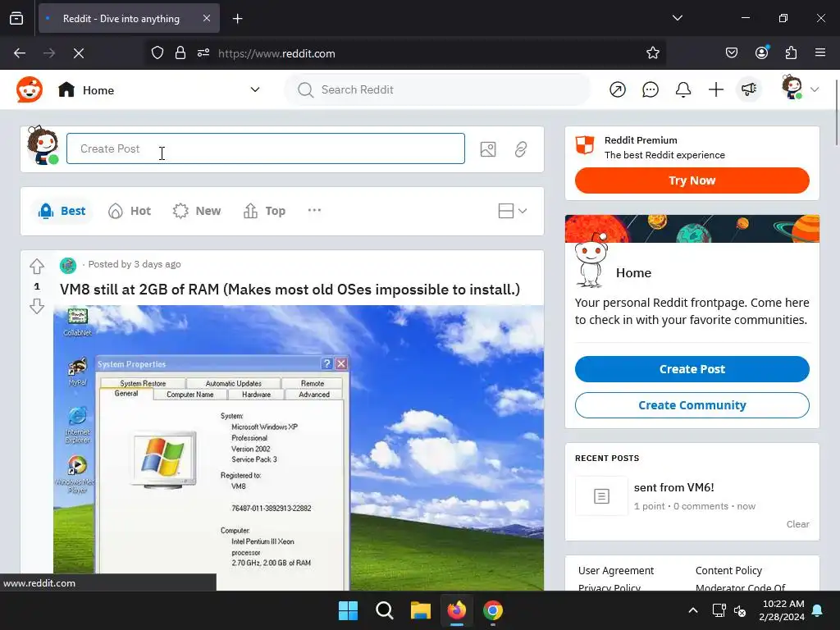Click the page vertical scrollbar
Screen dimensions: 840x630
click(836, 112)
